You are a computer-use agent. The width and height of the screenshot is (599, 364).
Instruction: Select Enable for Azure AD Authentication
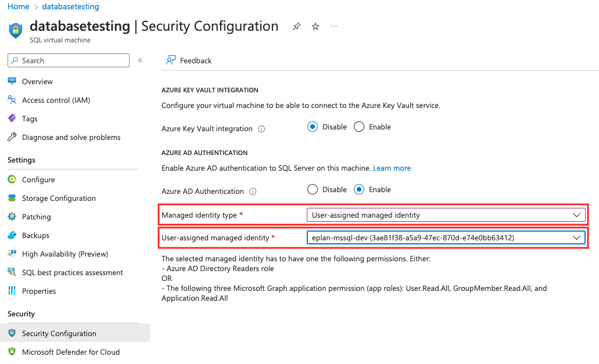[x=359, y=190]
